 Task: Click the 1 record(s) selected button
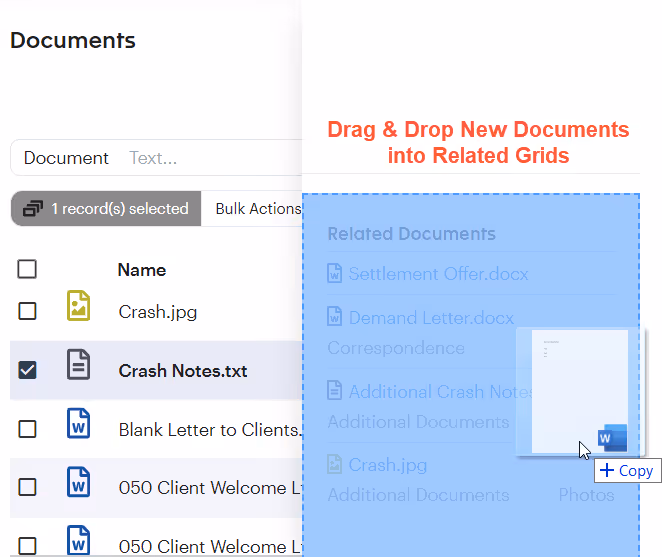(x=106, y=209)
